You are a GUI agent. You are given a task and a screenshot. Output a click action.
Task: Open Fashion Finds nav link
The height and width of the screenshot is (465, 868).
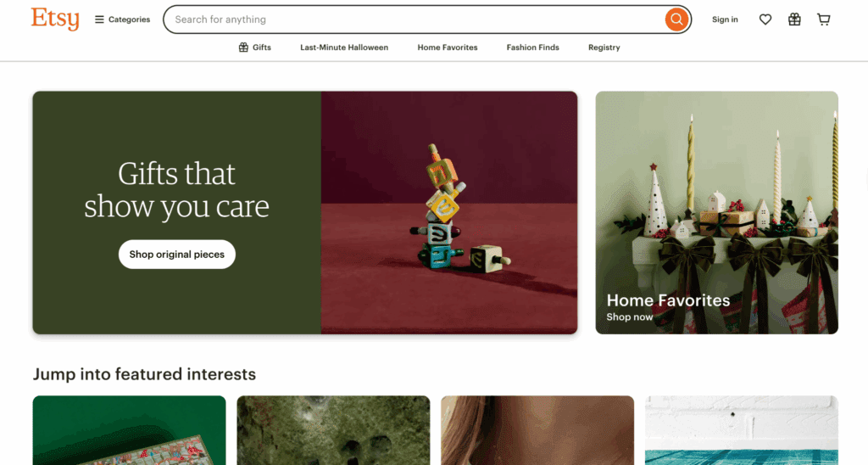click(x=532, y=48)
